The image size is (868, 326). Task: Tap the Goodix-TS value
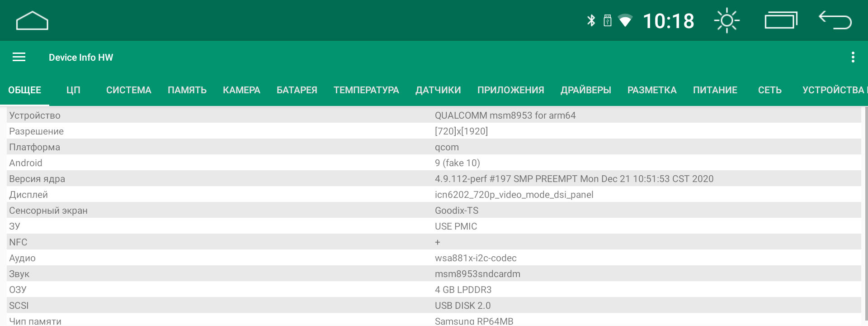point(457,211)
